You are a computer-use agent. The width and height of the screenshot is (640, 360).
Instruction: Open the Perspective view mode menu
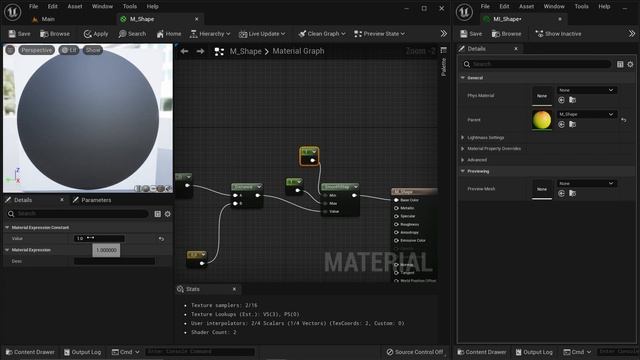[x=36, y=50]
